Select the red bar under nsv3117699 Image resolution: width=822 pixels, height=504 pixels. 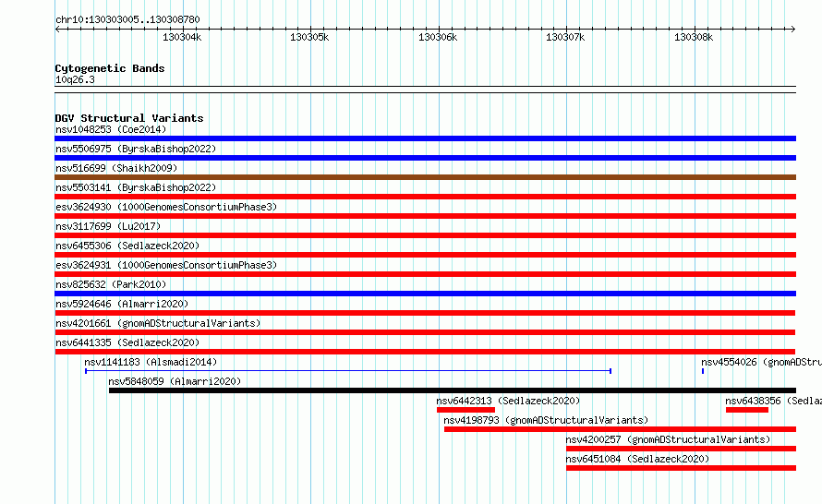425,235
